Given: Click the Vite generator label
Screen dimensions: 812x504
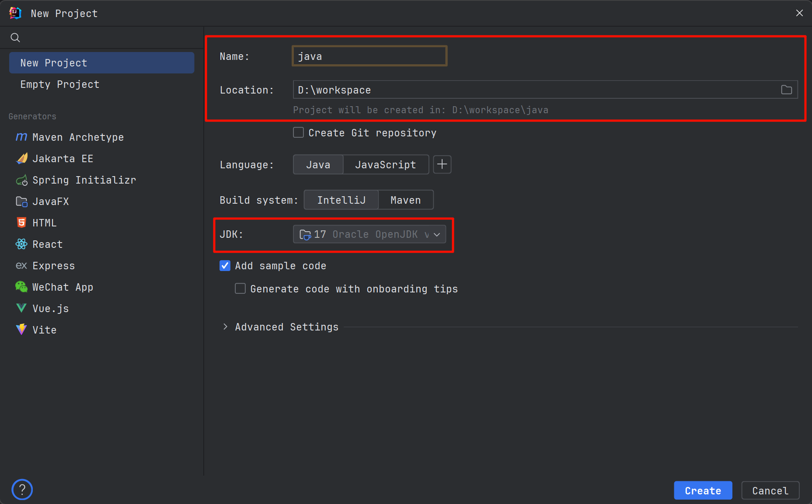Looking at the screenshot, I should 45,330.
